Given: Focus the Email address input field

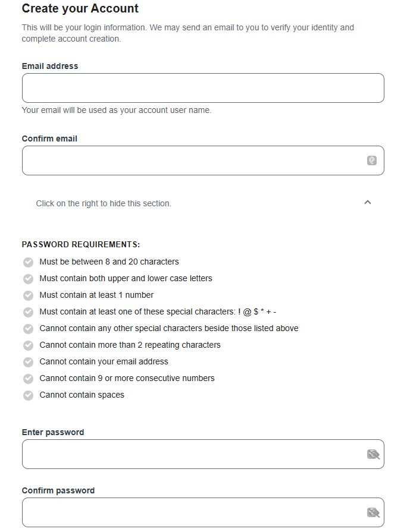Looking at the screenshot, I should (202, 88).
